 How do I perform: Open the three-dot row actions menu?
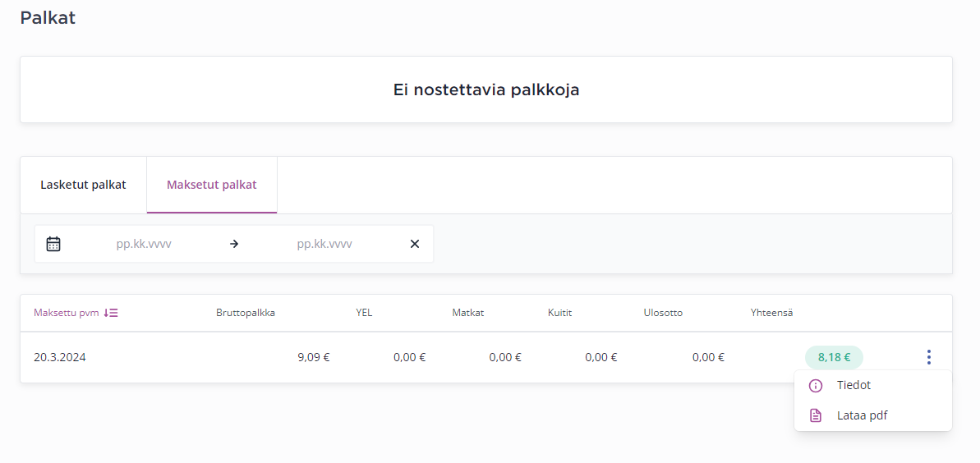pos(928,357)
